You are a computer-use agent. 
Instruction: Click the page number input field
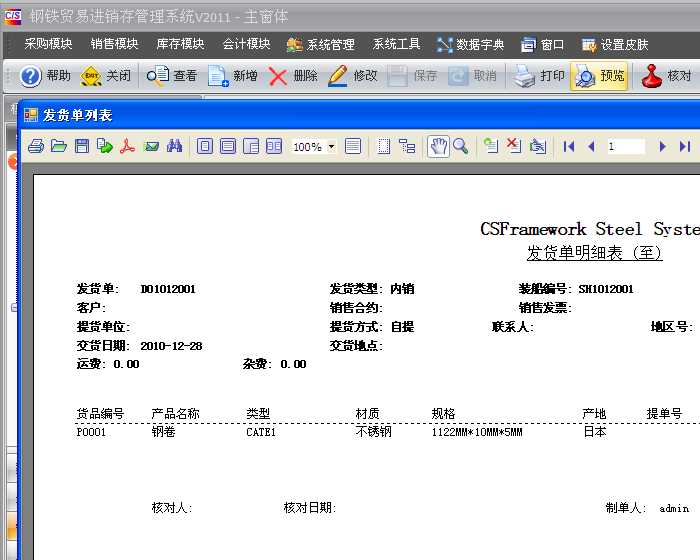pyautogui.click(x=626, y=147)
